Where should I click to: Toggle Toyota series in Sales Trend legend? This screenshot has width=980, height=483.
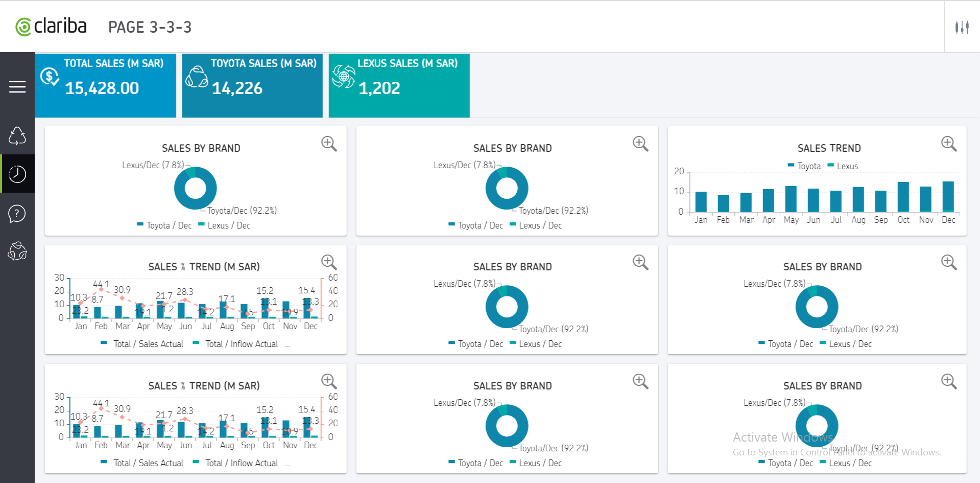coord(804,166)
